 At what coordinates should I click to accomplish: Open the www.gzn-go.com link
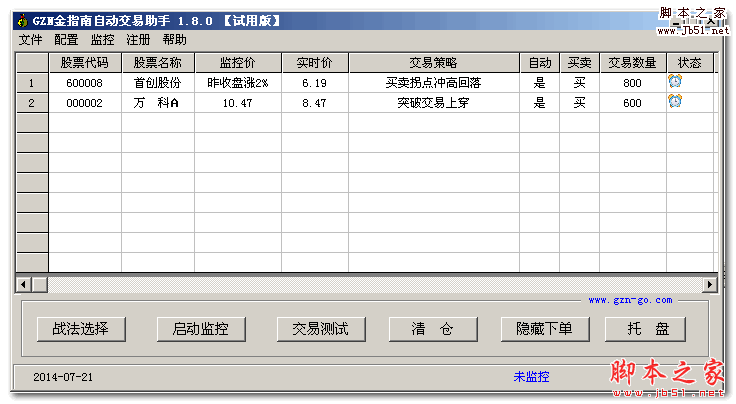[x=630, y=300]
